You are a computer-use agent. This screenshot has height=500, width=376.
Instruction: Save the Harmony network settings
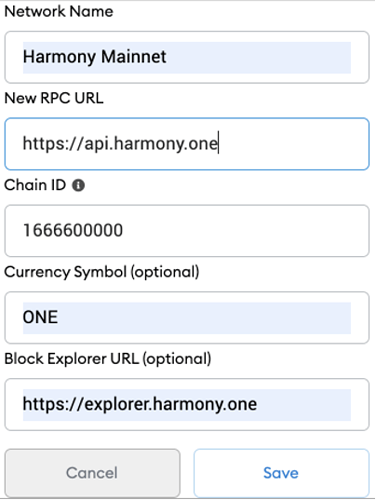pyautogui.click(x=281, y=473)
